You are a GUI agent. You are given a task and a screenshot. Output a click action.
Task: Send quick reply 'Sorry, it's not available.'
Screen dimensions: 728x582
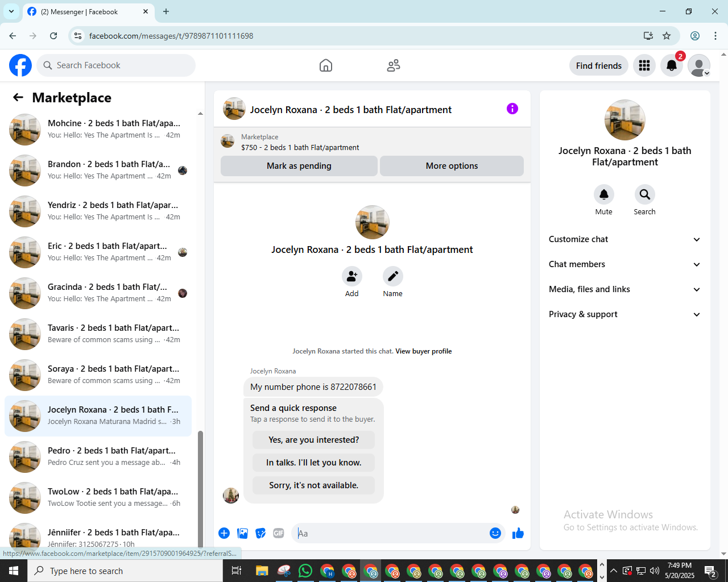point(314,485)
